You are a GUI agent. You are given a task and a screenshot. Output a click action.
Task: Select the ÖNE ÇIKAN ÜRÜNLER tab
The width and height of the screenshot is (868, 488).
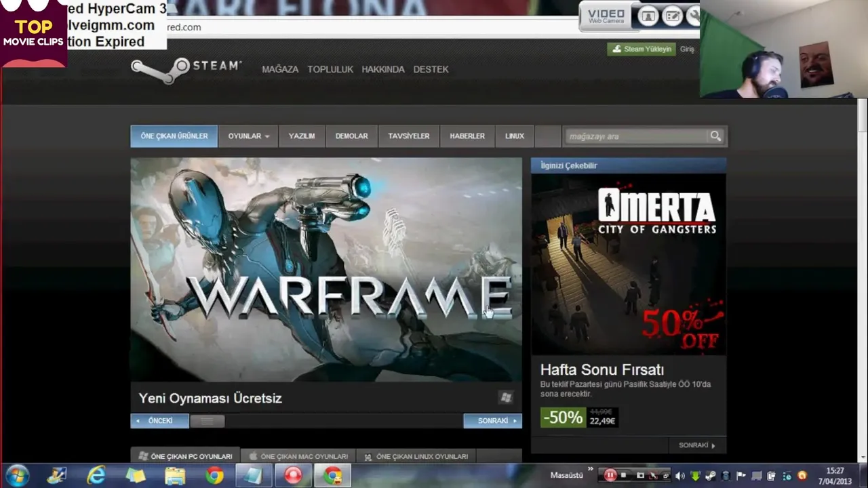[x=174, y=136]
